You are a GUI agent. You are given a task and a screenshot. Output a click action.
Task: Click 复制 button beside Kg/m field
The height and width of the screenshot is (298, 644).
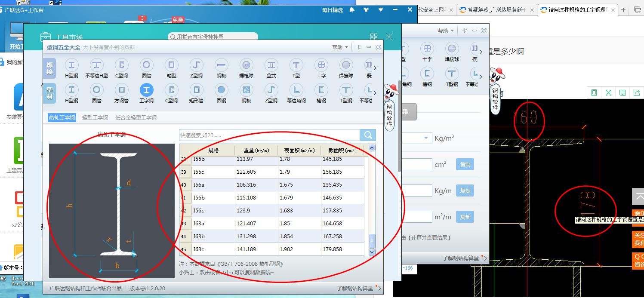(465, 190)
